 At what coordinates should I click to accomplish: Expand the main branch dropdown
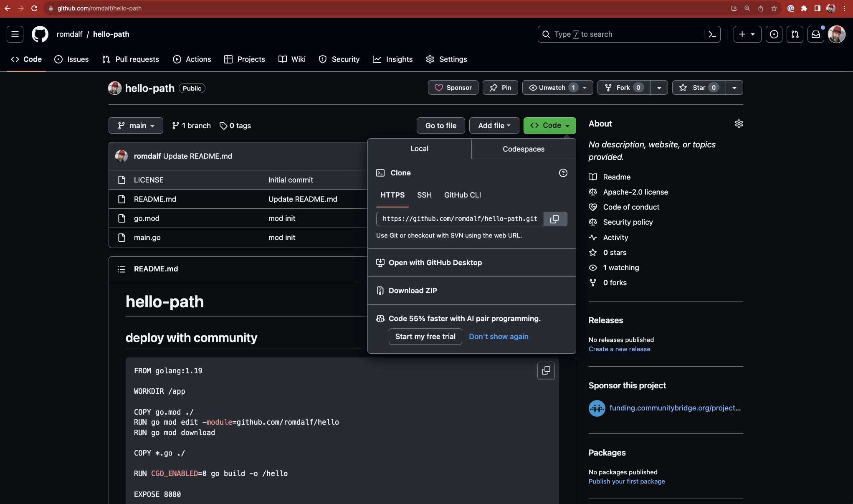136,126
